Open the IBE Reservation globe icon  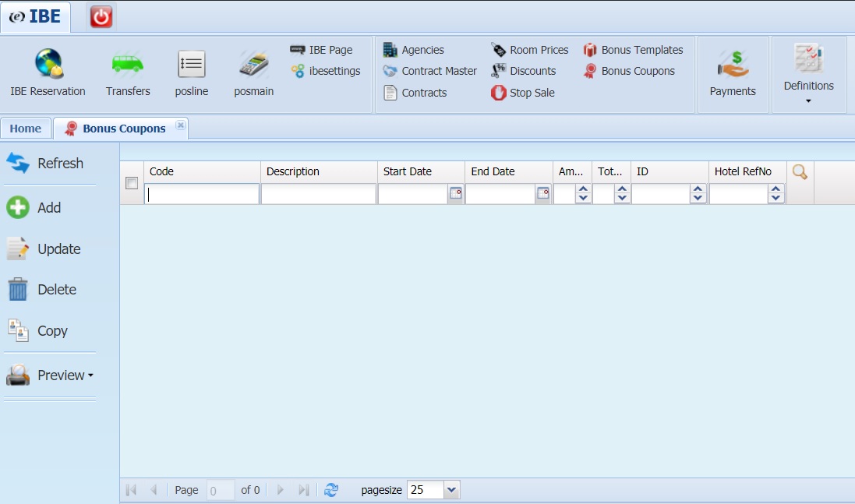(49, 64)
